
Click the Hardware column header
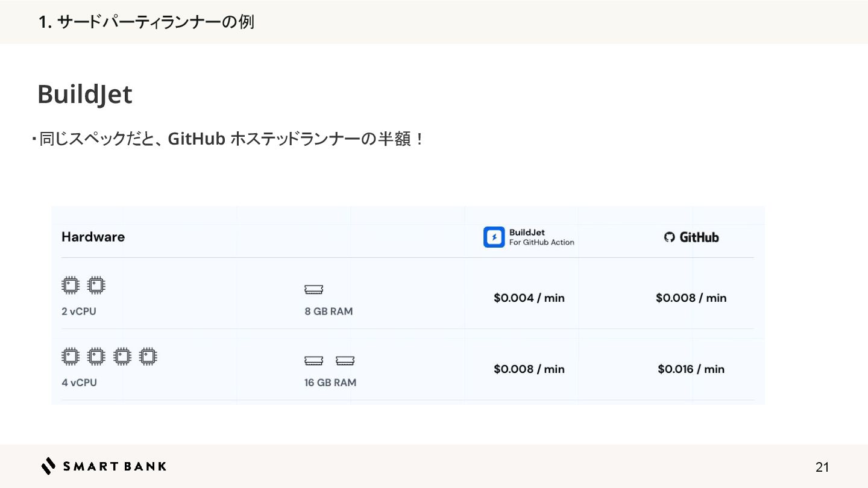[93, 237]
